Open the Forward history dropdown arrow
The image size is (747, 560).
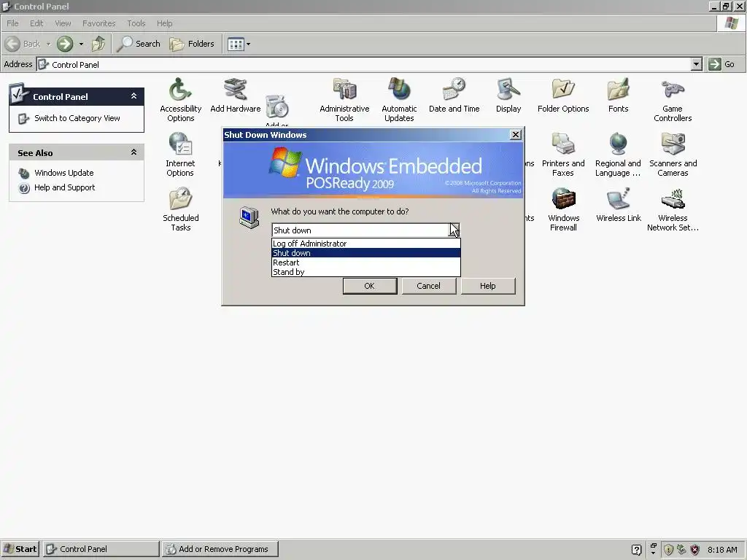tap(81, 44)
